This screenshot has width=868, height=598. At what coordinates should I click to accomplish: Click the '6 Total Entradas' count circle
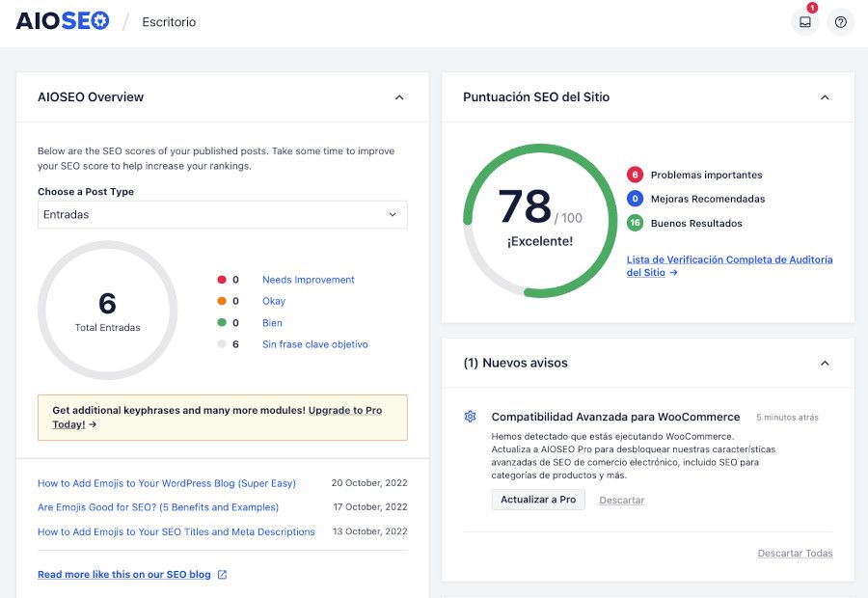click(107, 310)
